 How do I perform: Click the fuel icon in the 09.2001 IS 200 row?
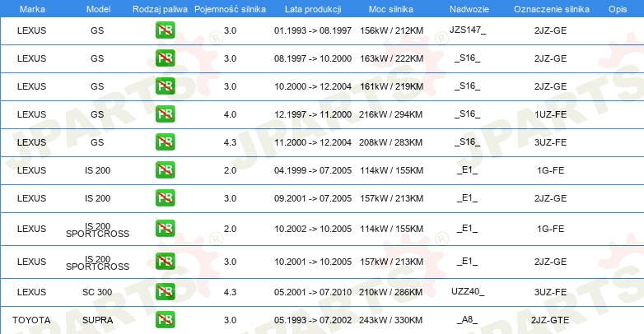pyautogui.click(x=165, y=197)
